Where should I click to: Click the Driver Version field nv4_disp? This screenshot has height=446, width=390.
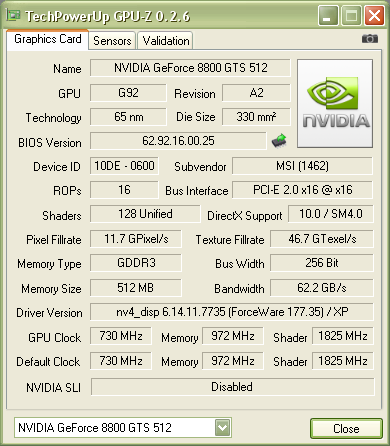(x=232, y=312)
